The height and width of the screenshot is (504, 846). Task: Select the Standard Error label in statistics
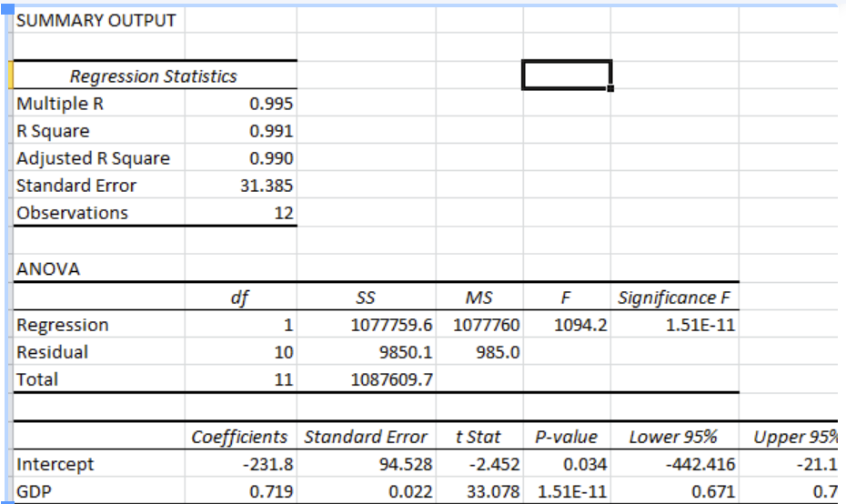[99, 186]
